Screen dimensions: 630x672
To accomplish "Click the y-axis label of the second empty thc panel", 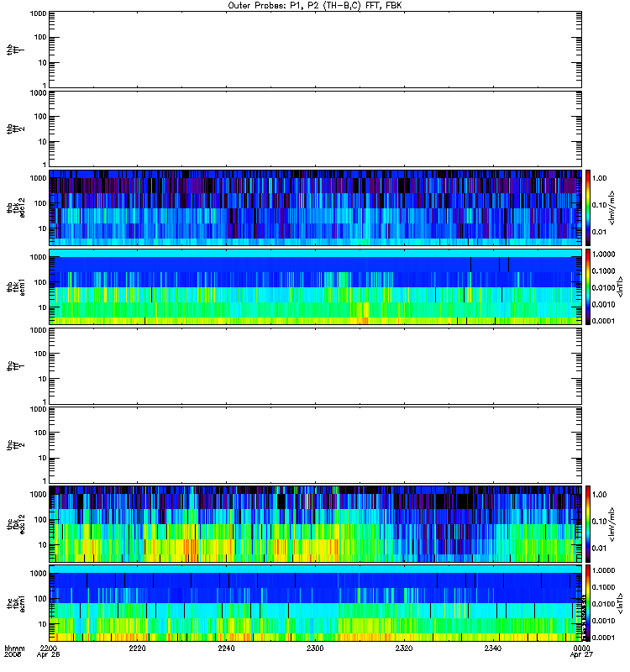I will (x=16, y=445).
